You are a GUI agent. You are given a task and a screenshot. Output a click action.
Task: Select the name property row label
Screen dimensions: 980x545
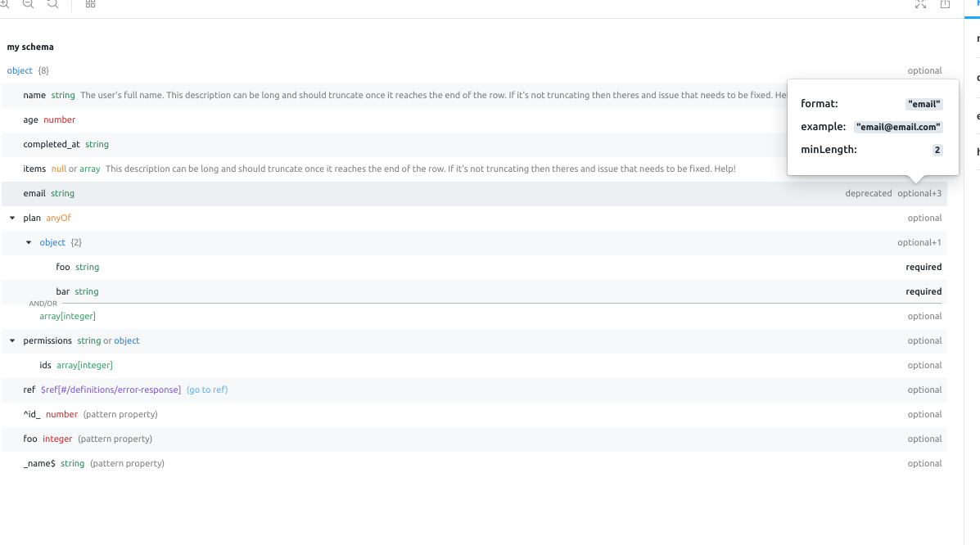coord(34,95)
